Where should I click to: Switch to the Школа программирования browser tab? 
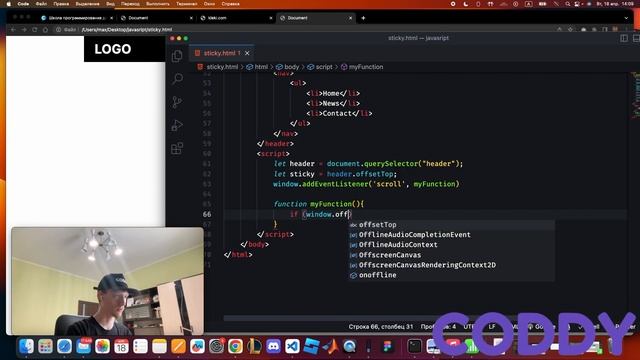[x=77, y=18]
